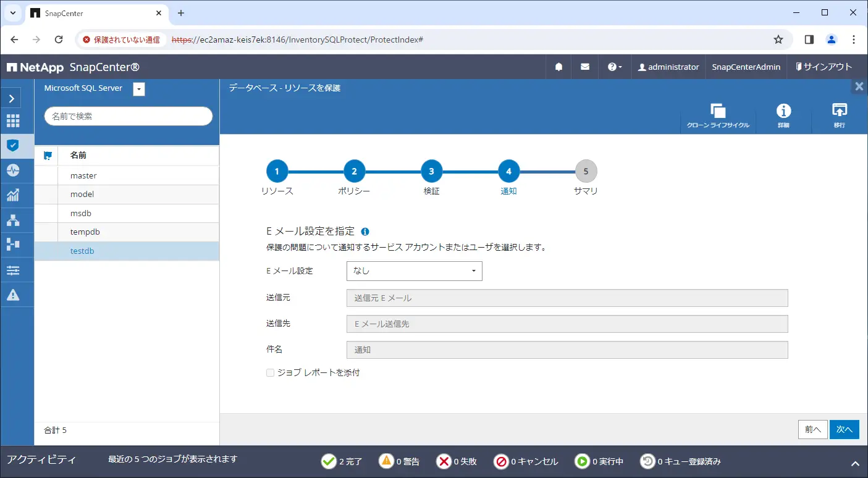Click the 移行 migrate toolbar icon
This screenshot has height=478, width=868.
click(x=839, y=115)
